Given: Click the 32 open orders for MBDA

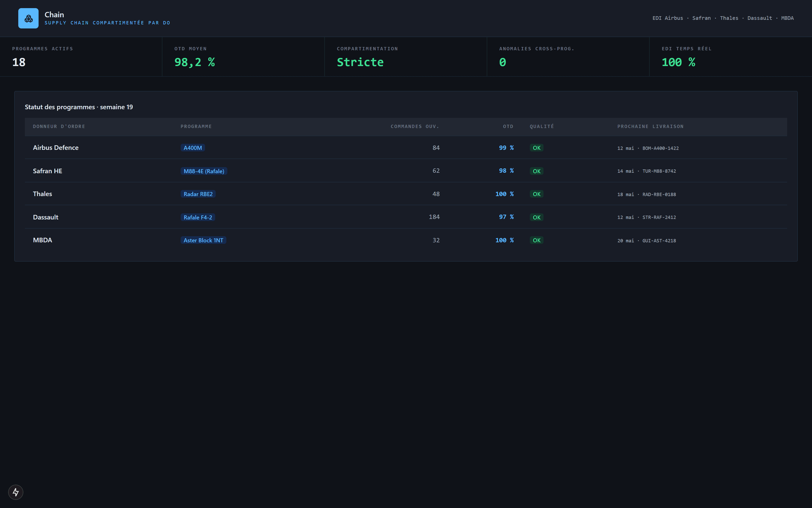Looking at the screenshot, I should point(436,240).
